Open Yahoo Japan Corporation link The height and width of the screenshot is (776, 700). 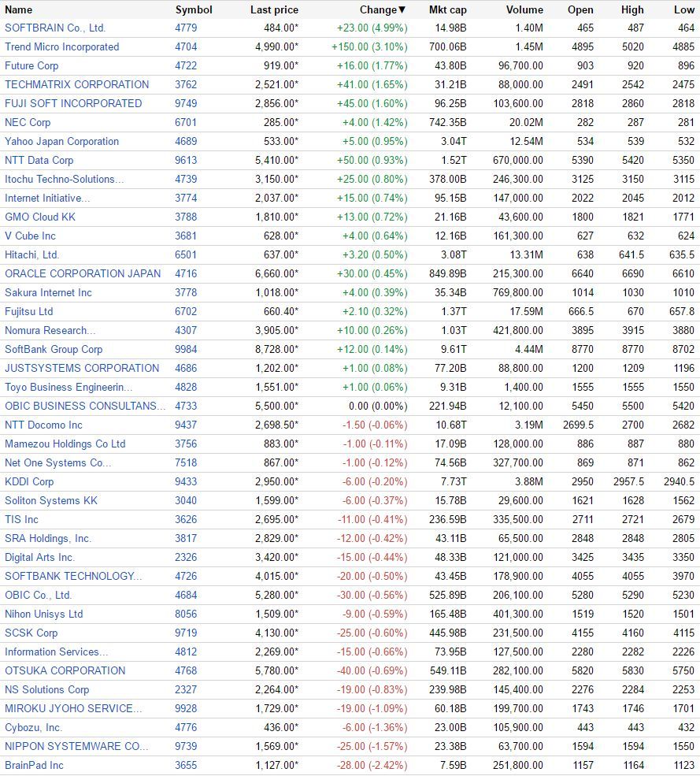pyautogui.click(x=62, y=142)
